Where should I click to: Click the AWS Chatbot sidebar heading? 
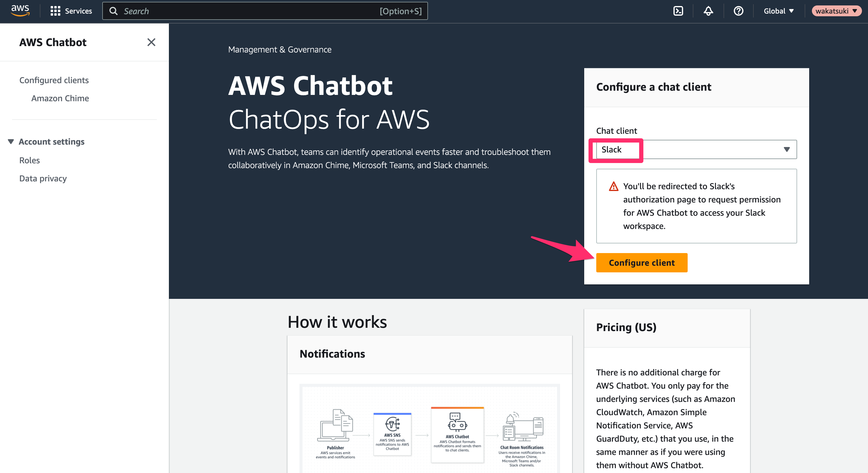[53, 42]
